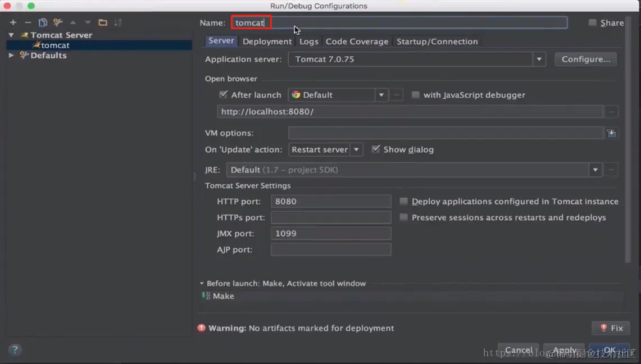
Task: Select the Defaults tree item
Action: coord(48,55)
